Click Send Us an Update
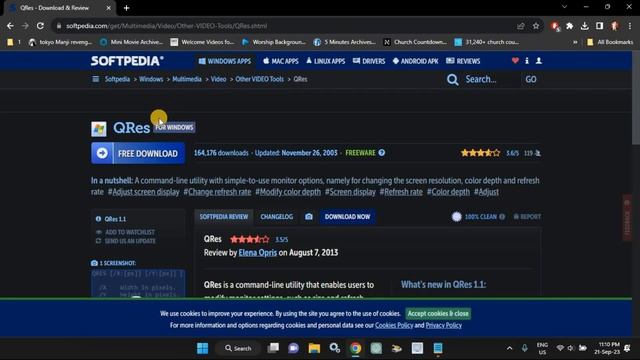640x360 pixels. coord(125,241)
